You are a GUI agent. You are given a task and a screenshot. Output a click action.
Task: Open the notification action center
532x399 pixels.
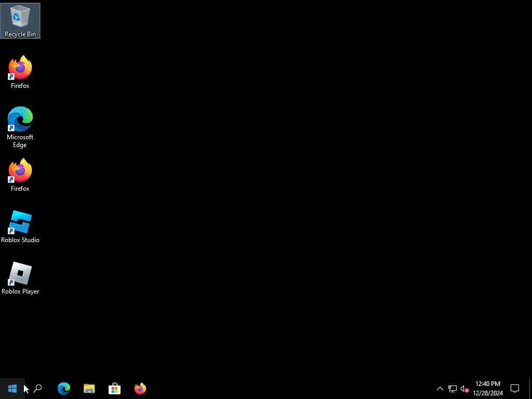tap(515, 389)
